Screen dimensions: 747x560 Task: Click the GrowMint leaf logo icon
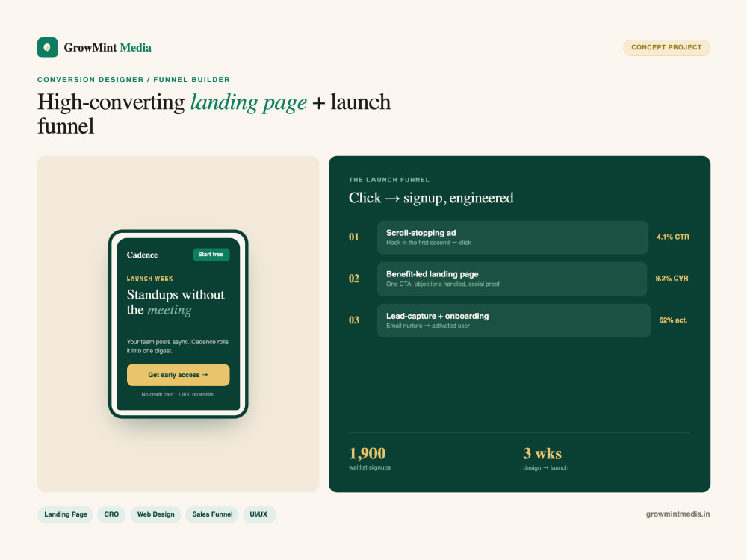coord(48,48)
